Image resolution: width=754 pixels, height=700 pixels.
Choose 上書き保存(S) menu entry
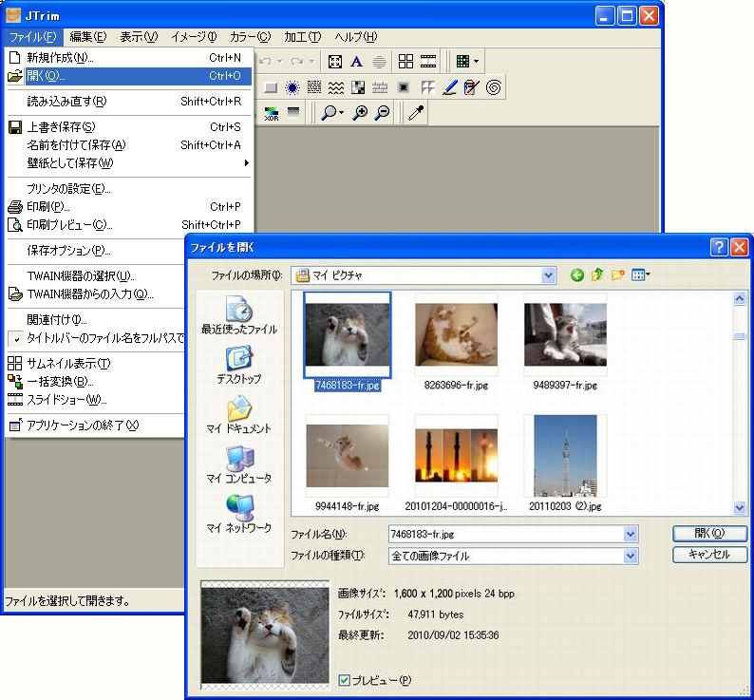tap(129, 127)
